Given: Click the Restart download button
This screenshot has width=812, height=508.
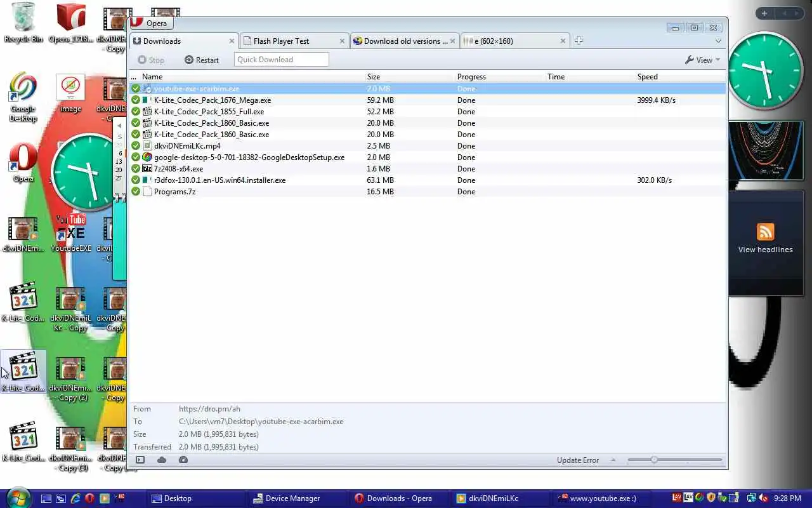Looking at the screenshot, I should (x=202, y=60).
